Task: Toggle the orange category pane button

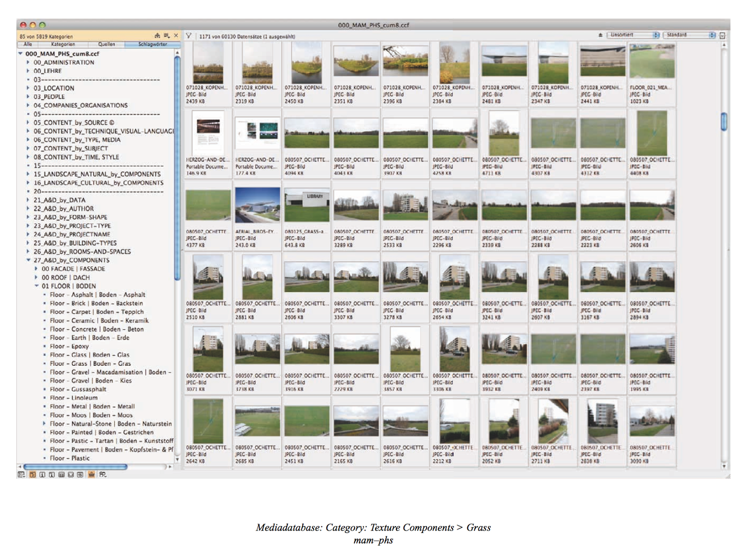Action: [x=33, y=474]
